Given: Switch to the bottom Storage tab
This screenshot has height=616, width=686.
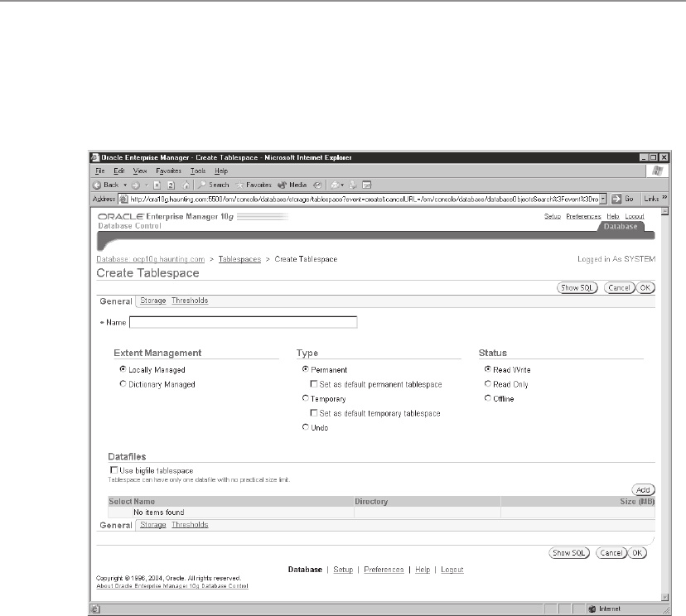Looking at the screenshot, I should click(x=153, y=525).
